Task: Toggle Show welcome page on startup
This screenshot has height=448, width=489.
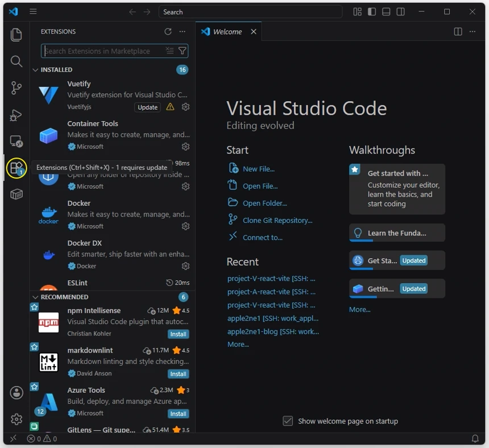Action: tap(288, 421)
